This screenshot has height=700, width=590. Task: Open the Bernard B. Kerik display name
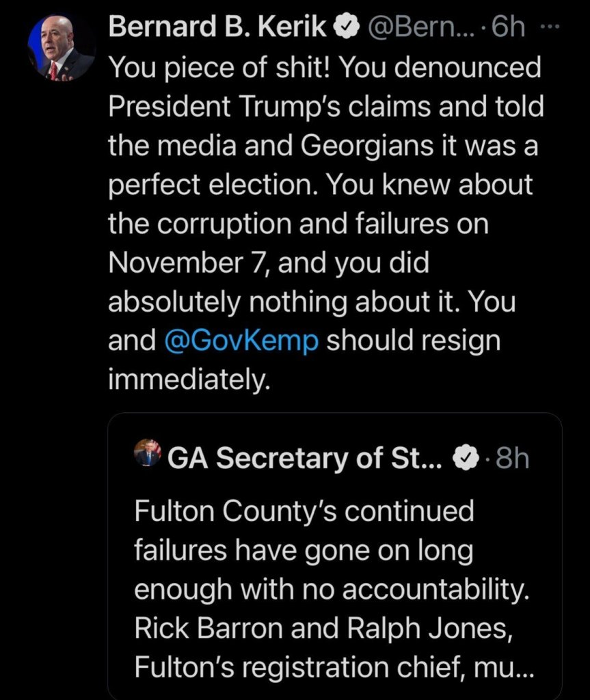click(217, 27)
